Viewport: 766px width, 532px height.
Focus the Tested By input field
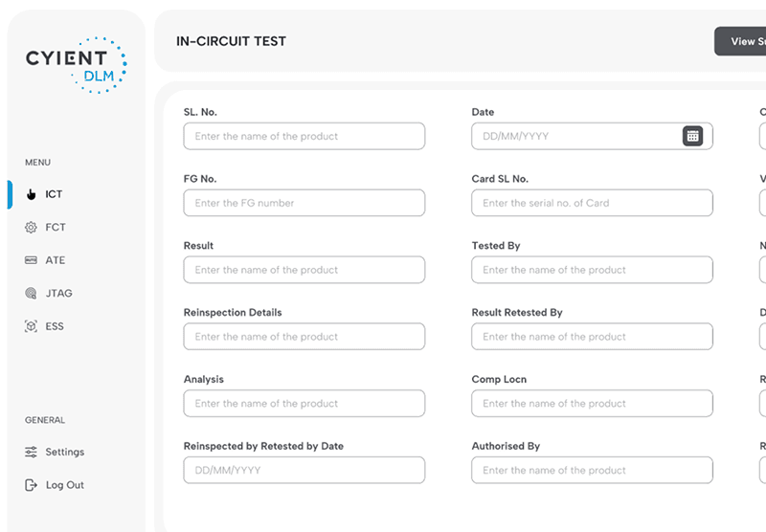(x=592, y=270)
